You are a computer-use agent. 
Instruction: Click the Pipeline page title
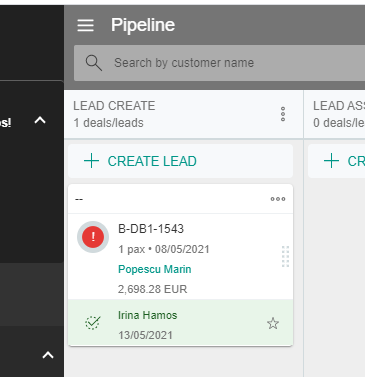coord(143,25)
